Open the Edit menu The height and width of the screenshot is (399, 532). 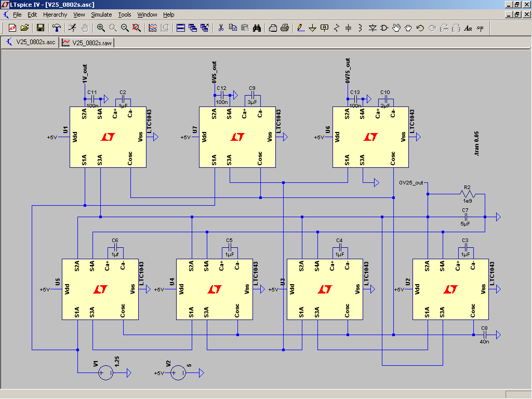(32, 15)
